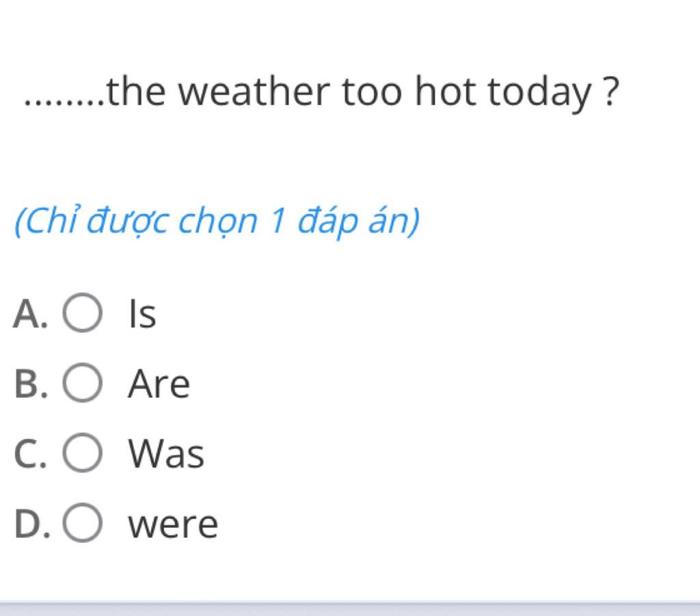Click the word weather in the question

(254, 92)
